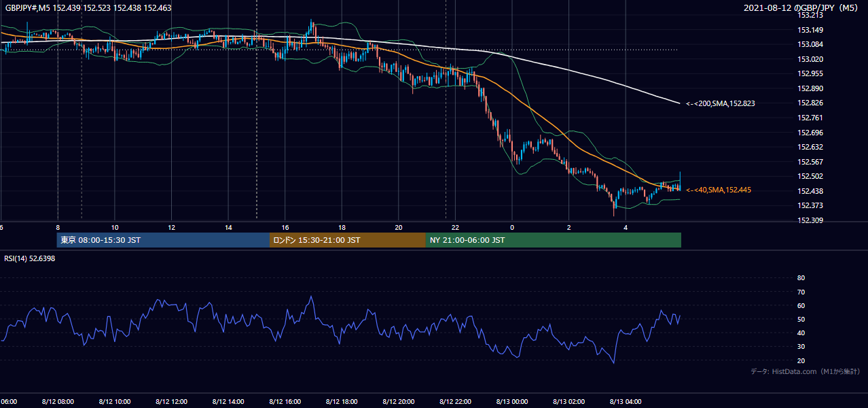The height and width of the screenshot is (408, 868).
Task: Click price axis label 153.213
Action: tap(810, 16)
